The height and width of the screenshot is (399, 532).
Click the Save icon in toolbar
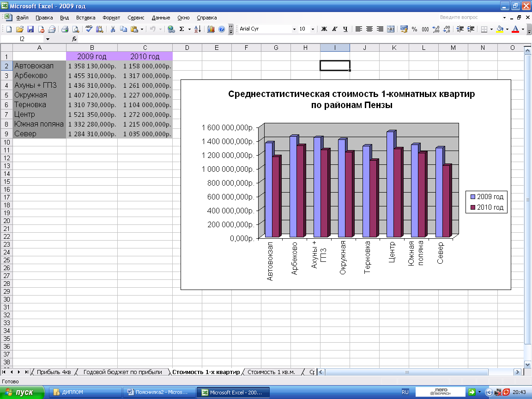[x=30, y=29]
